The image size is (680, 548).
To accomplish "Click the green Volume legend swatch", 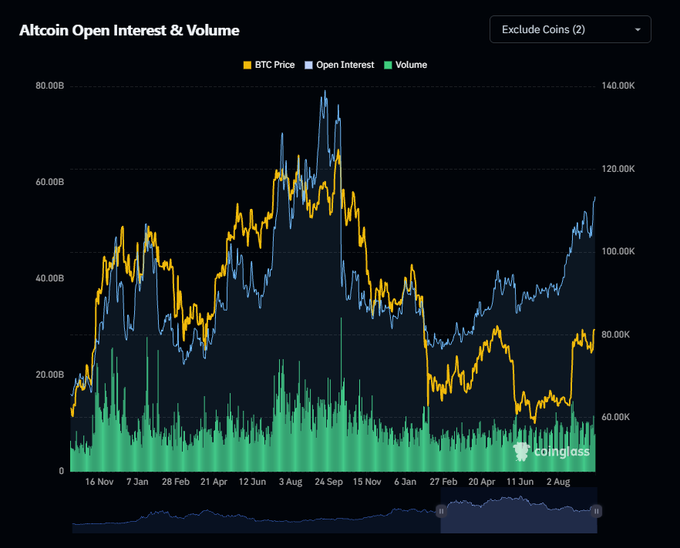I will pyautogui.click(x=388, y=65).
